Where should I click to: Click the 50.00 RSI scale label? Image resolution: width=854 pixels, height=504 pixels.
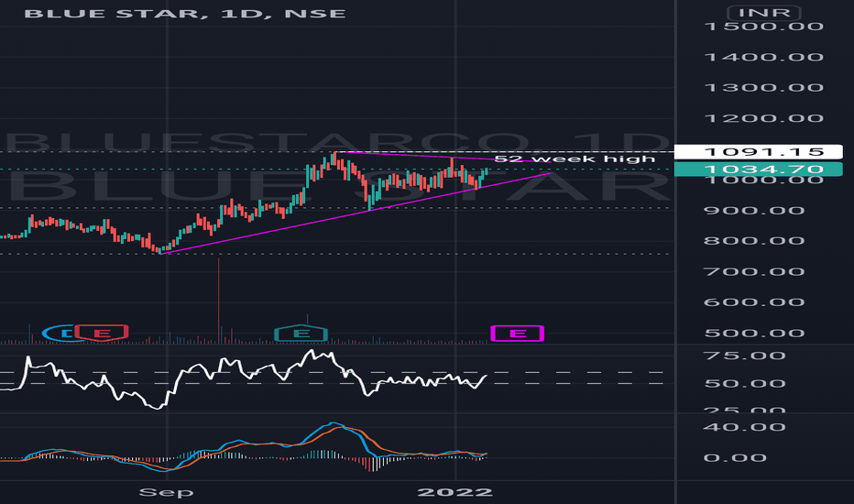745,384
